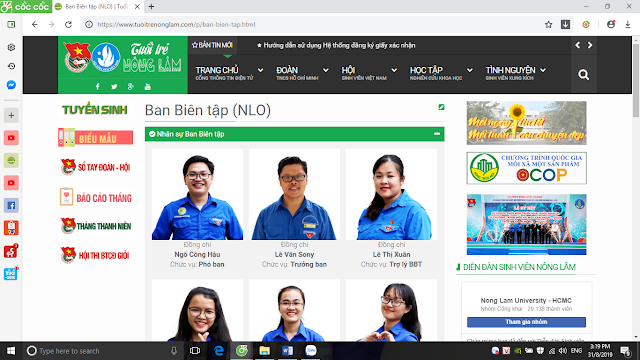Image resolution: width=640 pixels, height=360 pixels.
Task: Toggle the sidebar panel icon
Action: [11, 24]
